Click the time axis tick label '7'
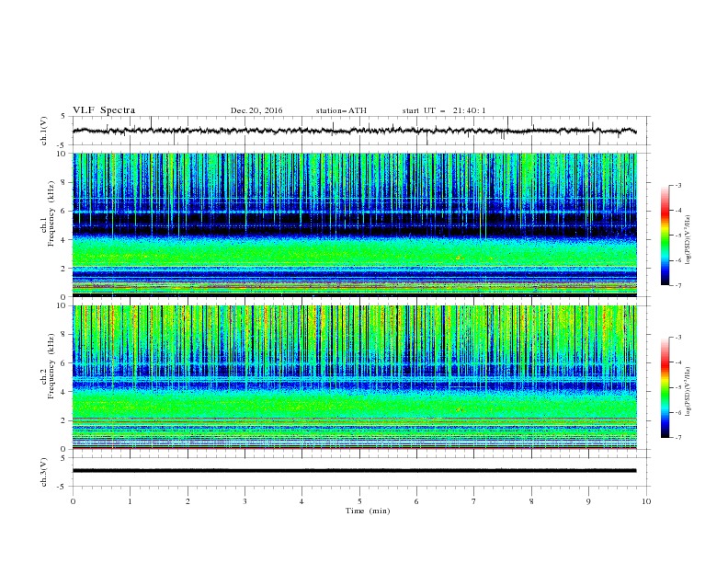 pos(474,501)
